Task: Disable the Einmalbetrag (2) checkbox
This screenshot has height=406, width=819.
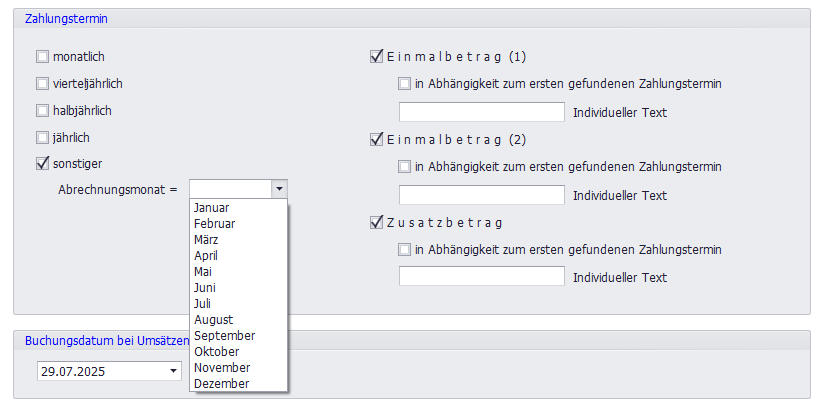Action: (x=377, y=139)
